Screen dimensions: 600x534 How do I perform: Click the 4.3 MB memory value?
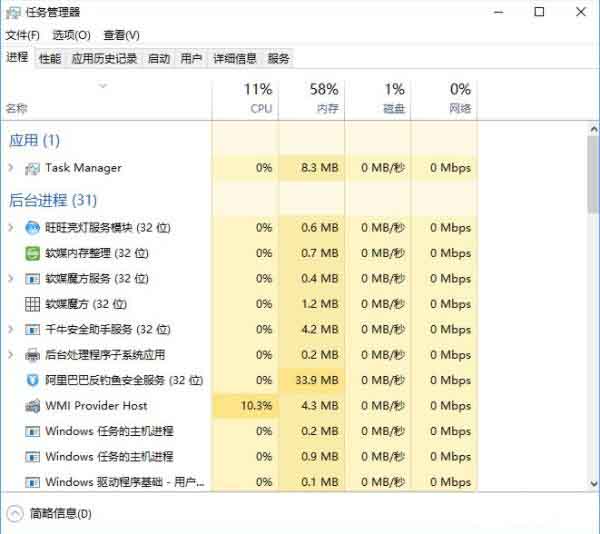(320, 406)
